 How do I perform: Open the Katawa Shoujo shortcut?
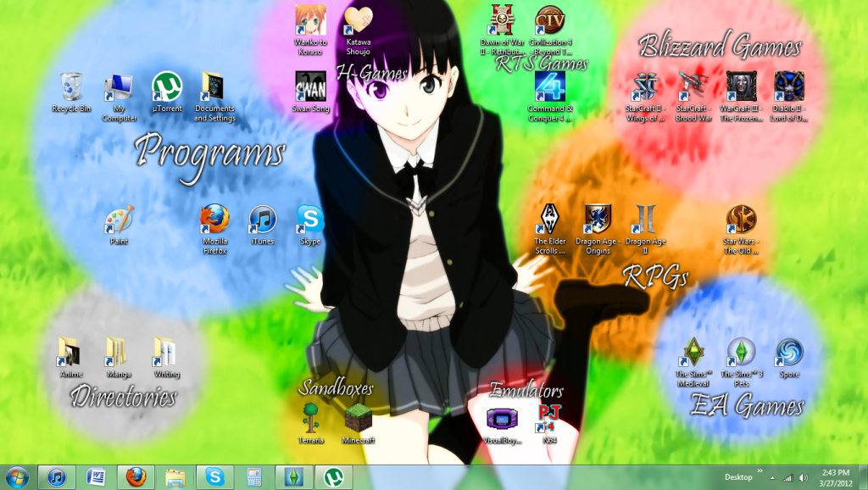point(358,20)
